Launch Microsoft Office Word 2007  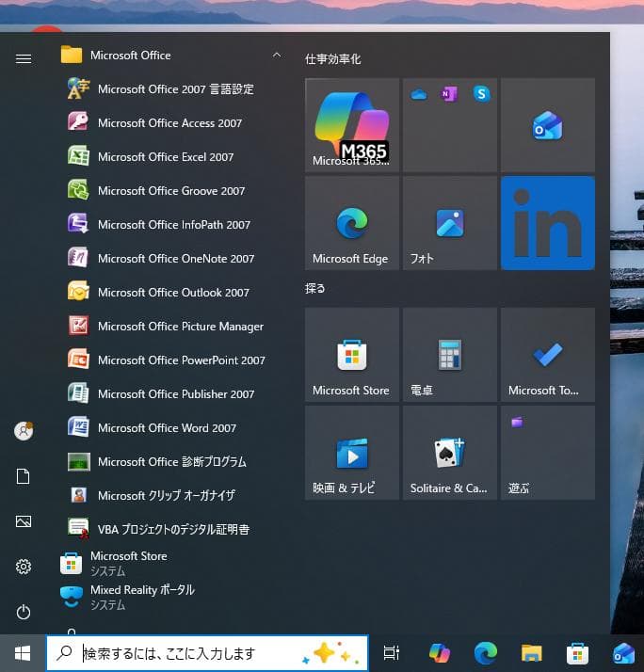[171, 427]
